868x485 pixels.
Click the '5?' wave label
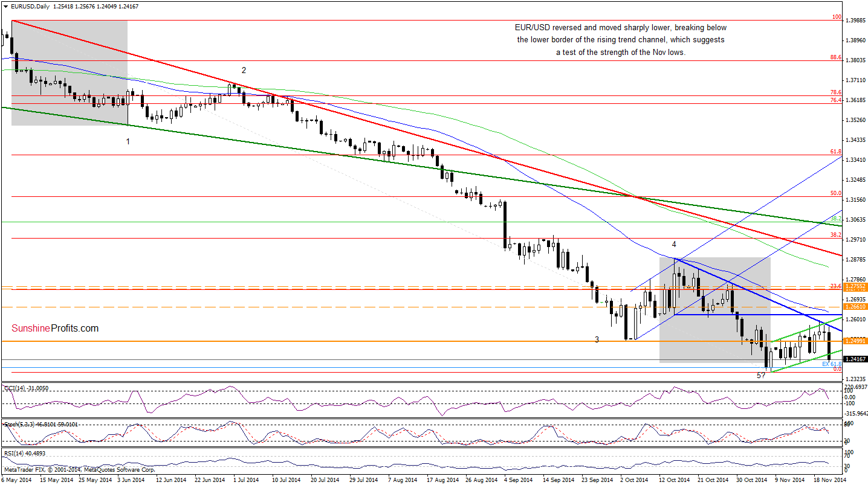(761, 375)
